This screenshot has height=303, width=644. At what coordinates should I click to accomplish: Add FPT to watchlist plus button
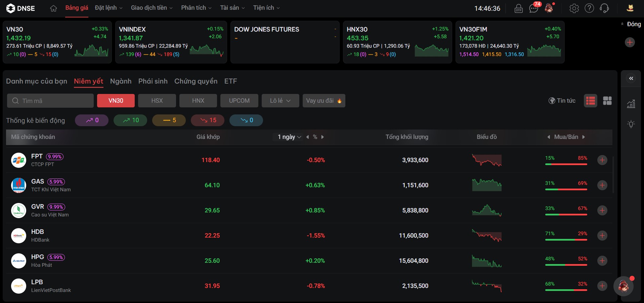point(602,160)
